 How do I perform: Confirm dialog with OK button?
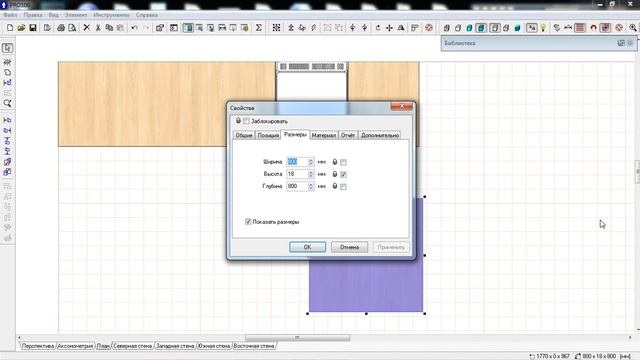coord(307,247)
